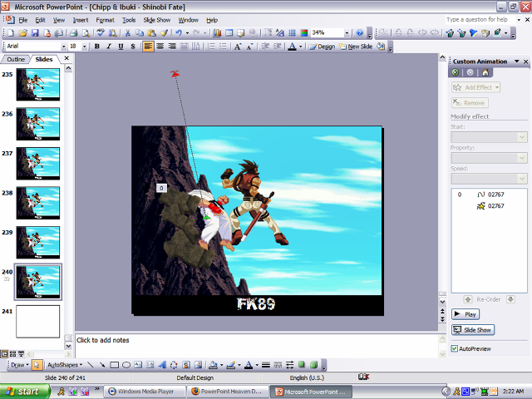The width and height of the screenshot is (532, 399).
Task: Open the Arial font name dropdown
Action: 63,47
